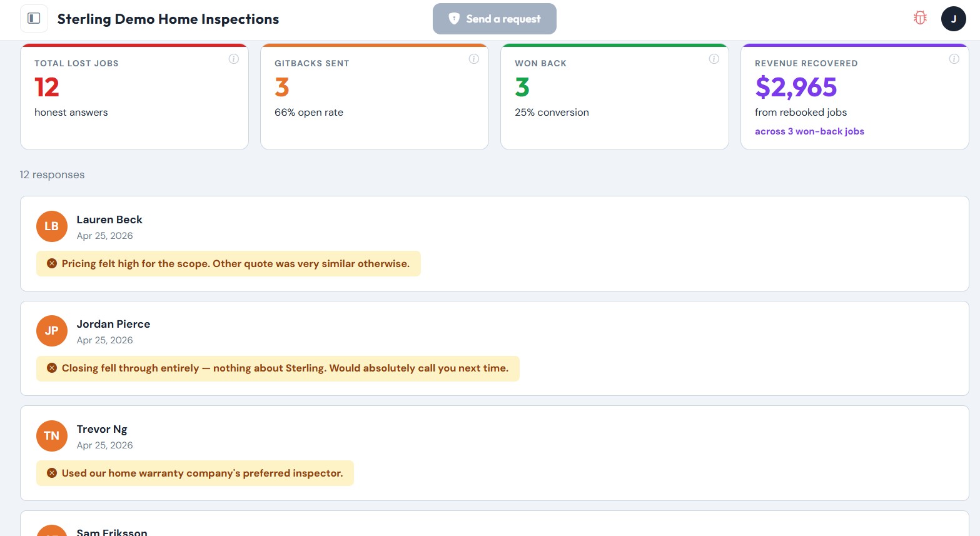Viewport: 980px width, 536px height.
Task: Click the x icon in Trevor Ng's reason
Action: [52, 473]
